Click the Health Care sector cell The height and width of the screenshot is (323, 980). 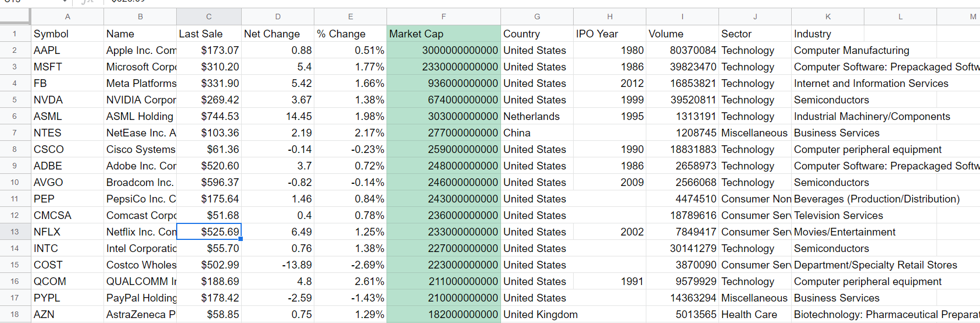pos(755,314)
